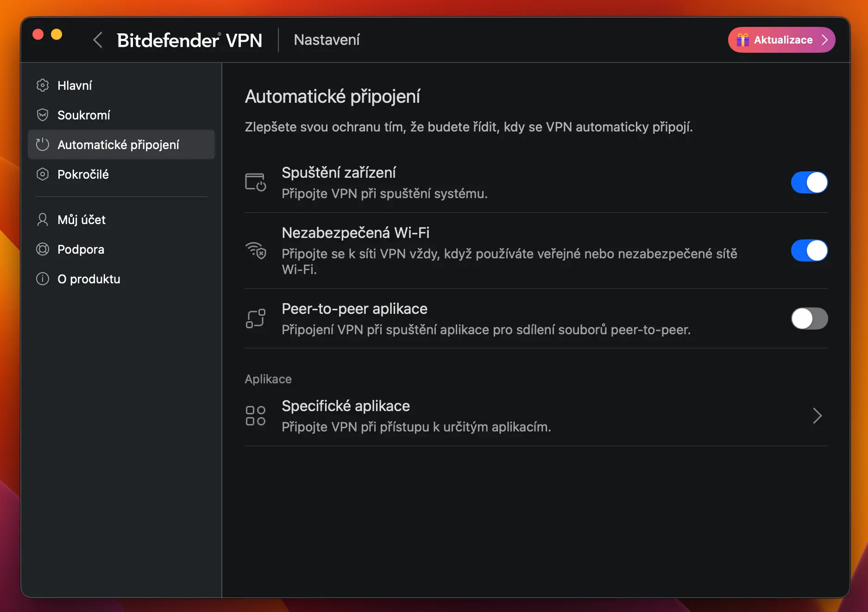Click the Soukromí privacy shield icon
Screen dimensions: 868x612
coord(43,115)
